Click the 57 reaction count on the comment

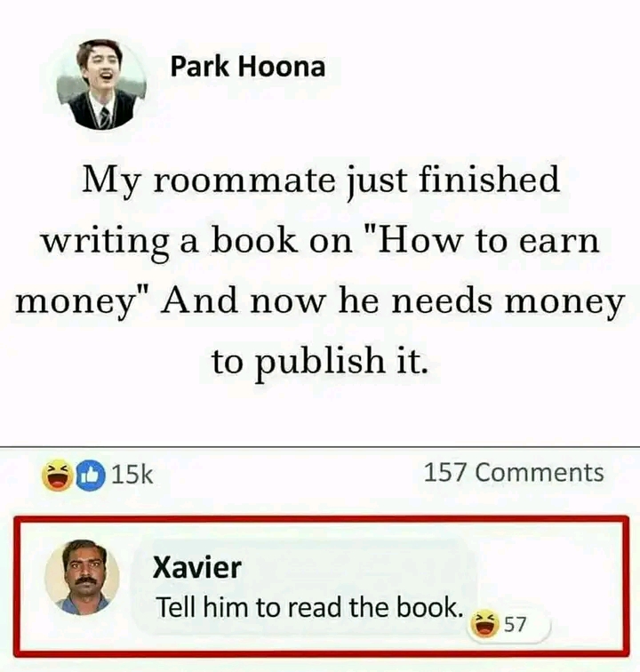tap(515, 625)
